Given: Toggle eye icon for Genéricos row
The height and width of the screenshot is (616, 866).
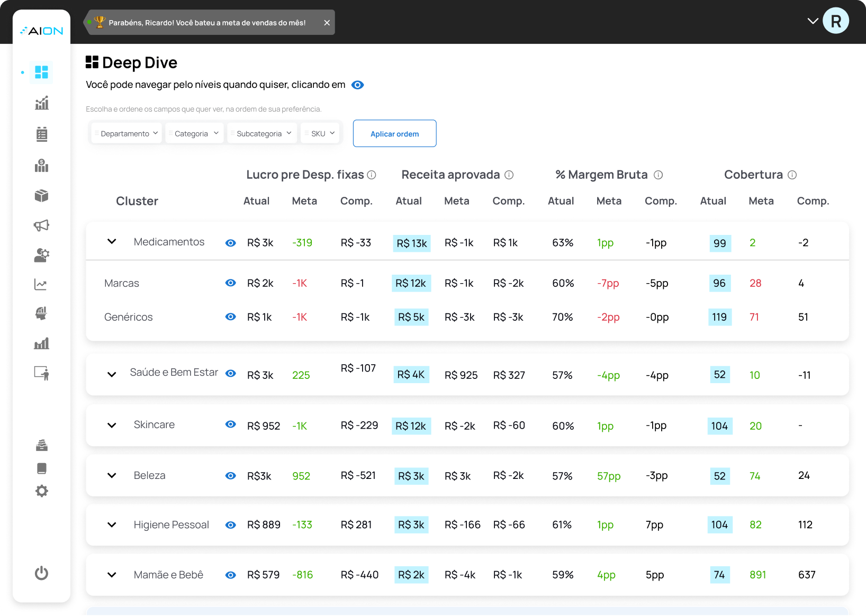Looking at the screenshot, I should click(x=230, y=317).
